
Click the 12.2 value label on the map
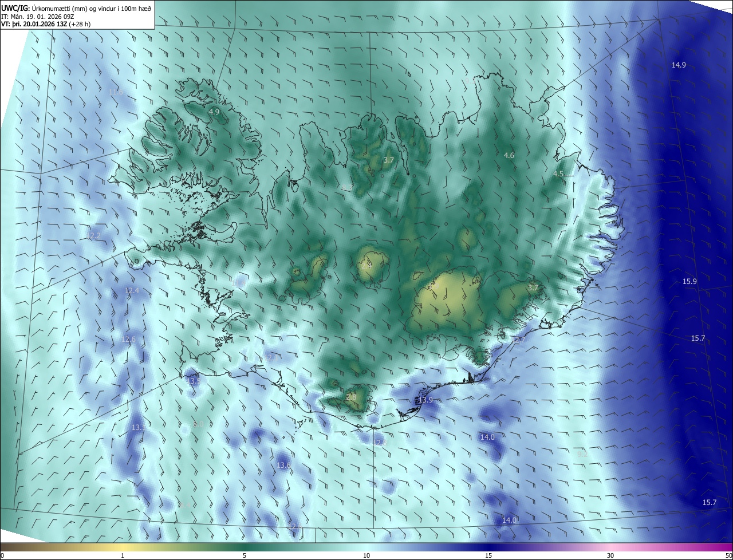tap(94, 236)
